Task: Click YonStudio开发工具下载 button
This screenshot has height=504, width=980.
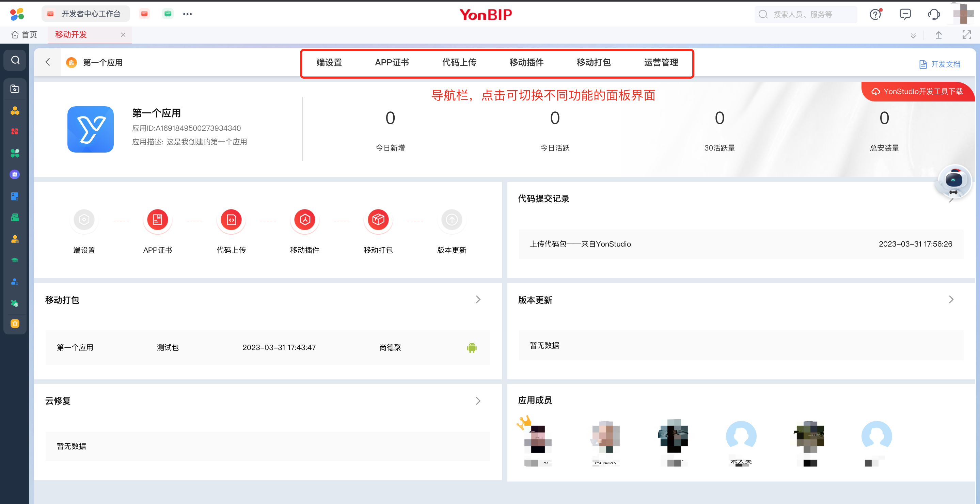Action: pyautogui.click(x=918, y=92)
